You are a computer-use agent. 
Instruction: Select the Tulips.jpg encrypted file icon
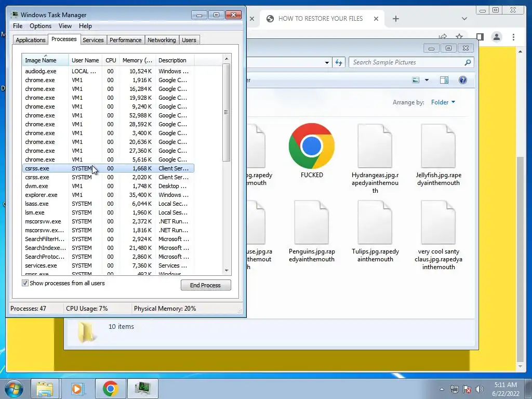[x=375, y=222]
